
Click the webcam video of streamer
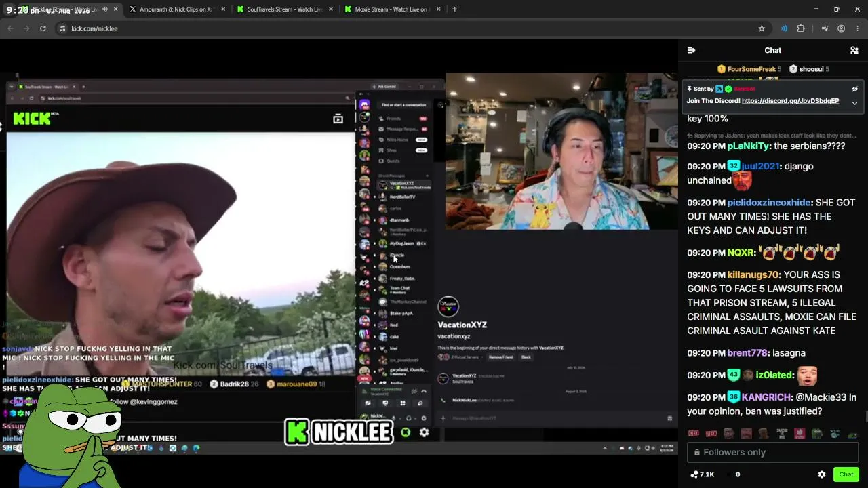point(561,151)
